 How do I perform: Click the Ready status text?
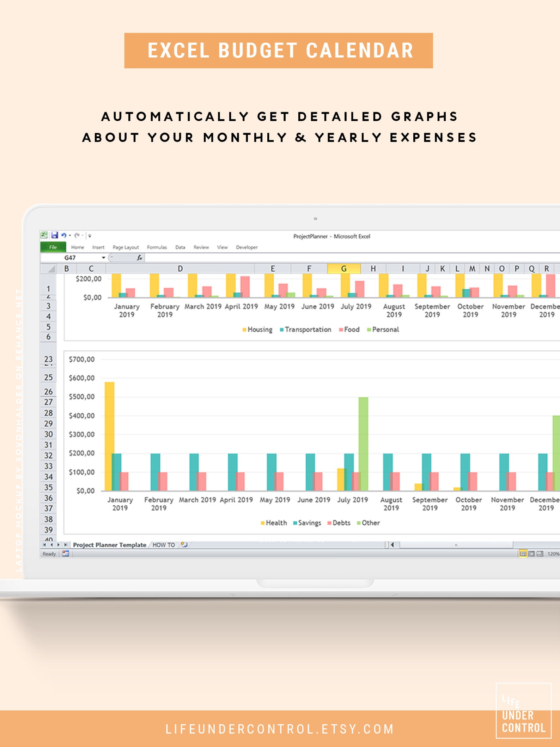tap(49, 554)
